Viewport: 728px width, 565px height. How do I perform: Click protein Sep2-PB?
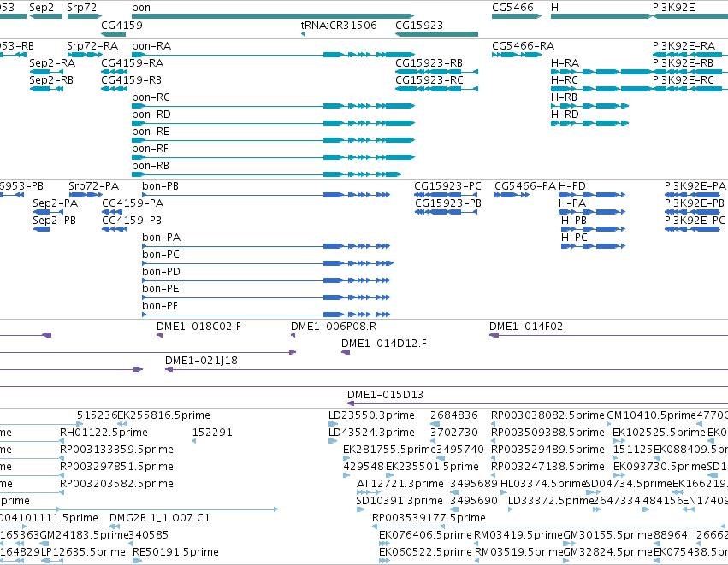pyautogui.click(x=41, y=229)
